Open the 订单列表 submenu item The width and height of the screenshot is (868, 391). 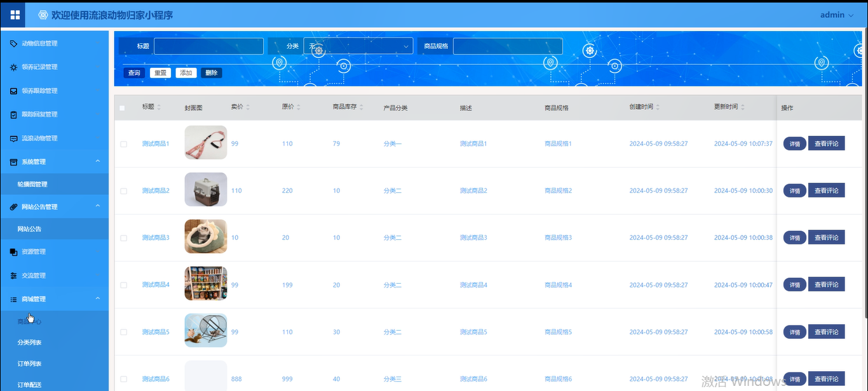tap(55, 364)
